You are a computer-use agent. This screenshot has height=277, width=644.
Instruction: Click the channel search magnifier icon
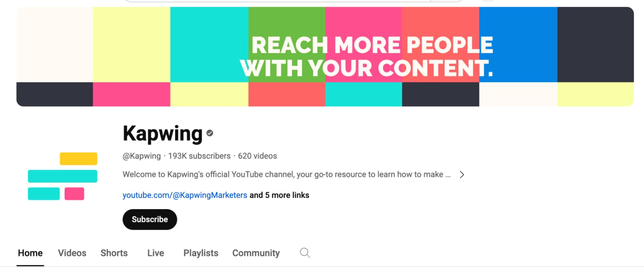pyautogui.click(x=305, y=253)
